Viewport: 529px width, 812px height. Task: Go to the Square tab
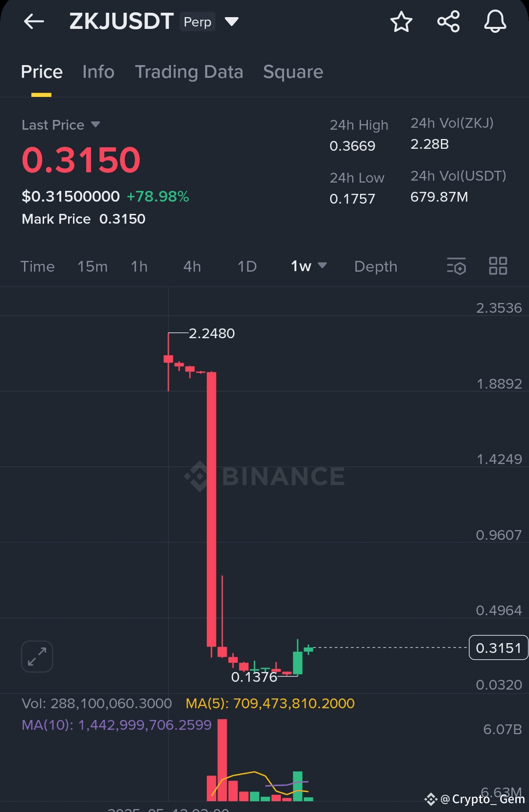(x=293, y=72)
